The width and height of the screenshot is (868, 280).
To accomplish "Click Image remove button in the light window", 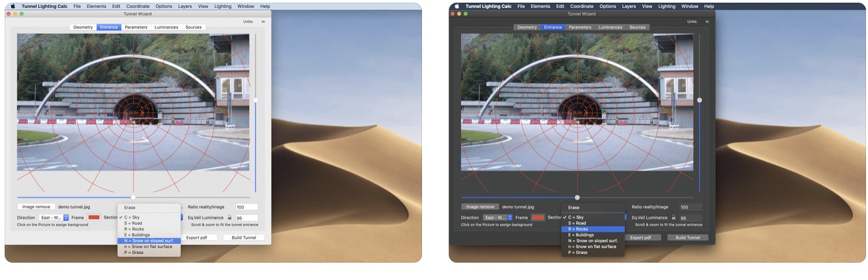I will (37, 207).
